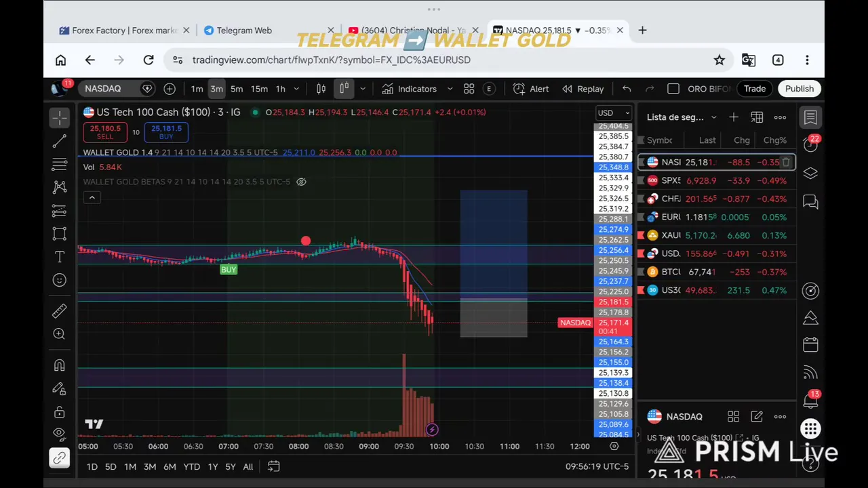Select the YTD date range
This screenshot has height=488, width=868.
[x=192, y=466]
